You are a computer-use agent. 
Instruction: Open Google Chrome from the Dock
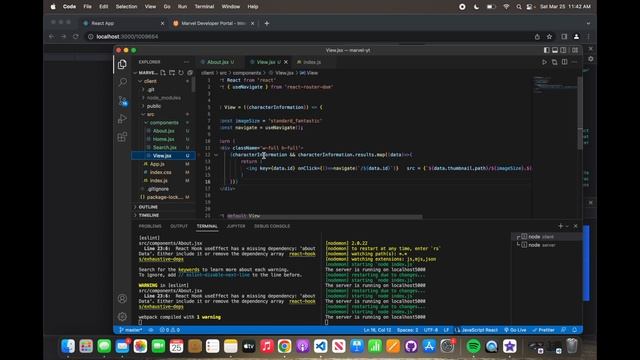pos(284,346)
